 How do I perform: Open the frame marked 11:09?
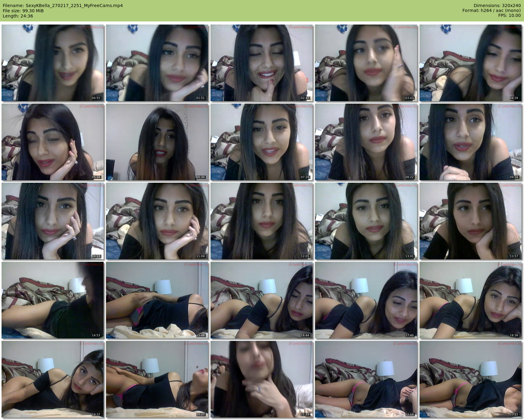coord(157,221)
